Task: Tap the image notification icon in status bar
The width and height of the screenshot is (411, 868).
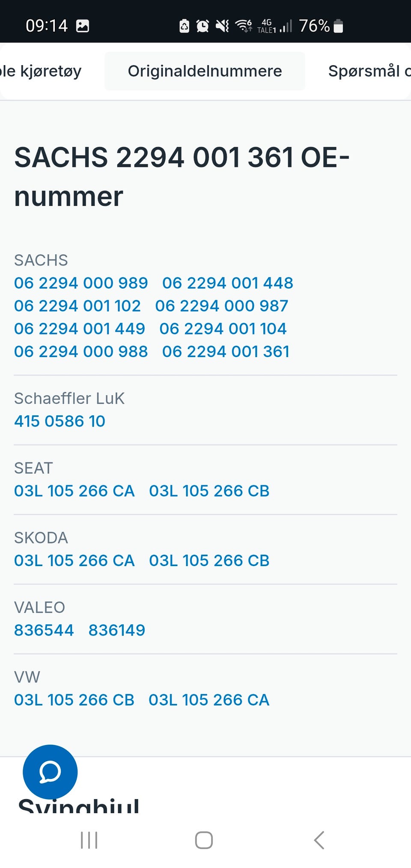Action: tap(83, 26)
